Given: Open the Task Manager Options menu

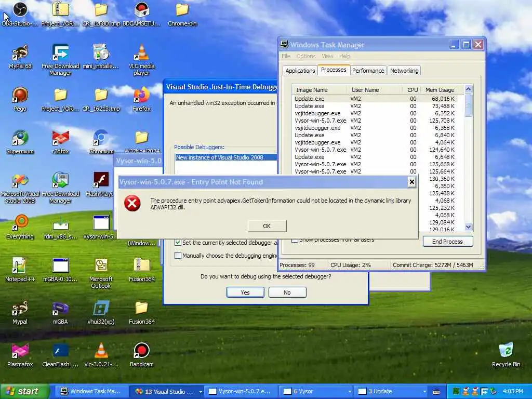Looking at the screenshot, I should [x=305, y=56].
